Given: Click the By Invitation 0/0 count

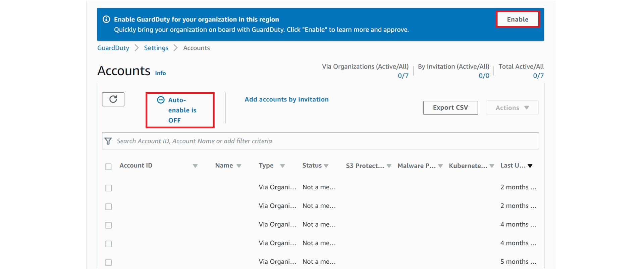Looking at the screenshot, I should 484,76.
